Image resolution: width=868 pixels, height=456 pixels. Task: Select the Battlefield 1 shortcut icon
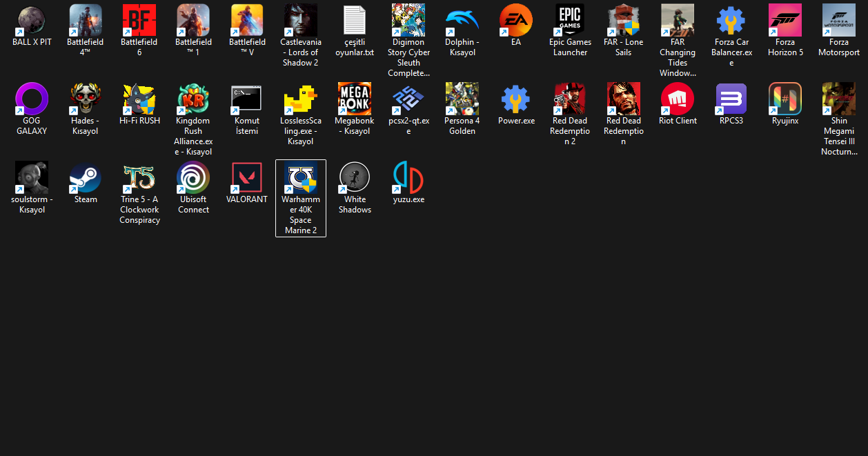click(193, 21)
